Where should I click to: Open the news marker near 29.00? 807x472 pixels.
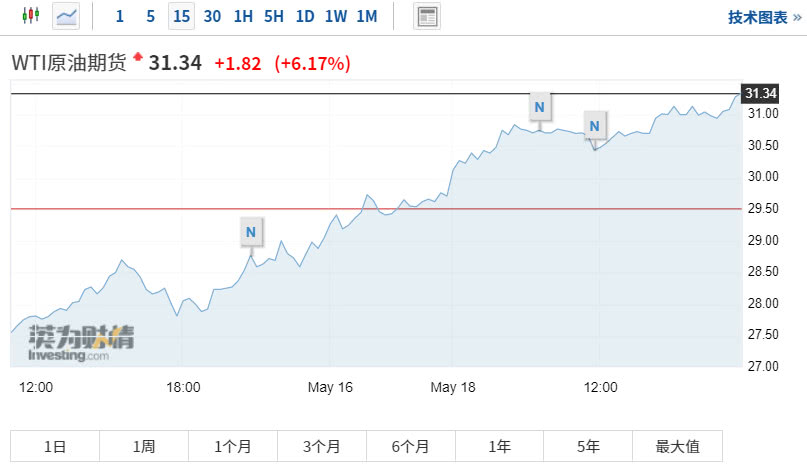pos(251,233)
